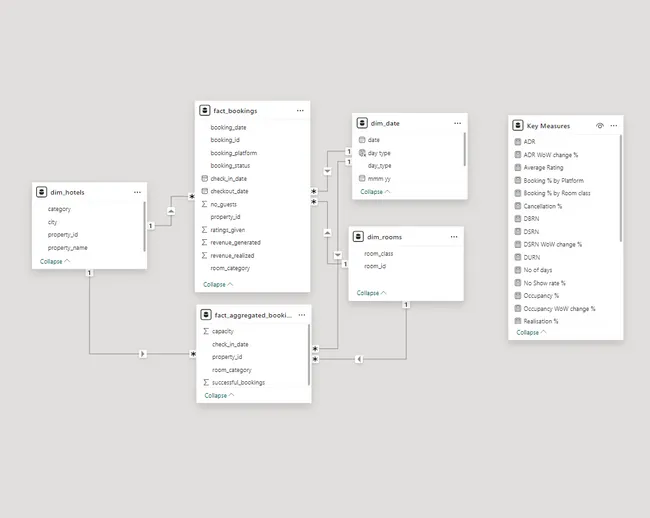Screen dimensions: 650x518
Task: Click the Key Measures table scrollbar
Action: [x=621, y=188]
